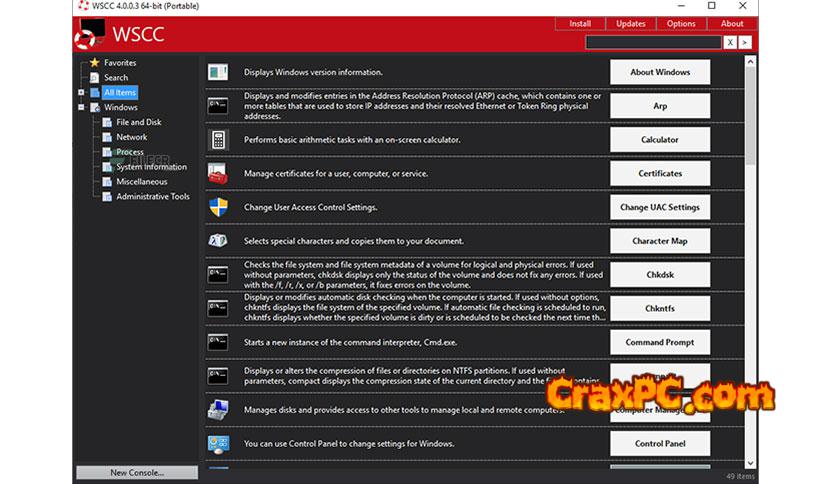Open the Install tab
The width and height of the screenshot is (836, 484).
click(x=580, y=23)
